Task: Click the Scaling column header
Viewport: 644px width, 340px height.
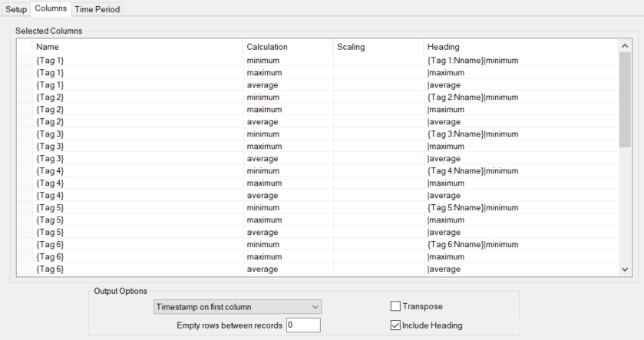Action: click(x=378, y=47)
